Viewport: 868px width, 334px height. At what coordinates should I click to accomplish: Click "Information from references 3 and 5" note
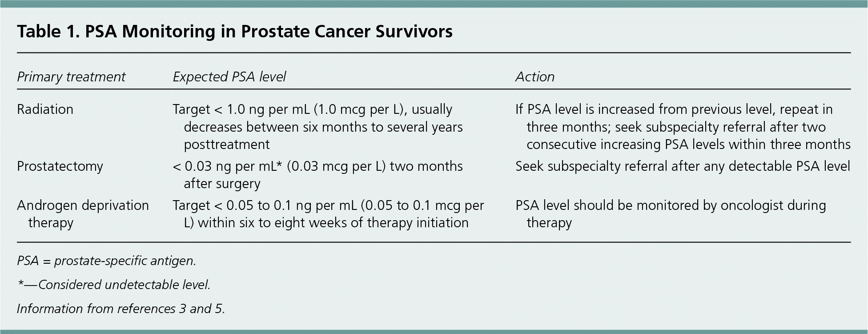pos(121,309)
